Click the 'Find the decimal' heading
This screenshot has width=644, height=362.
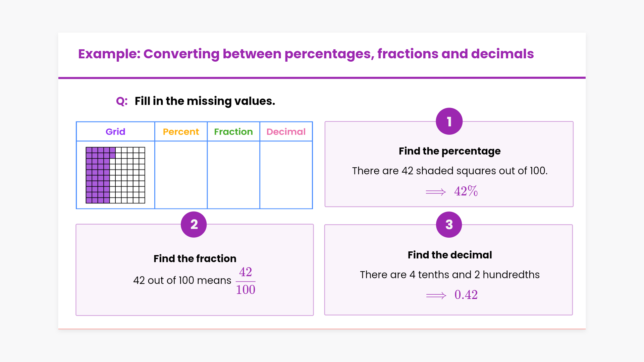(x=450, y=255)
